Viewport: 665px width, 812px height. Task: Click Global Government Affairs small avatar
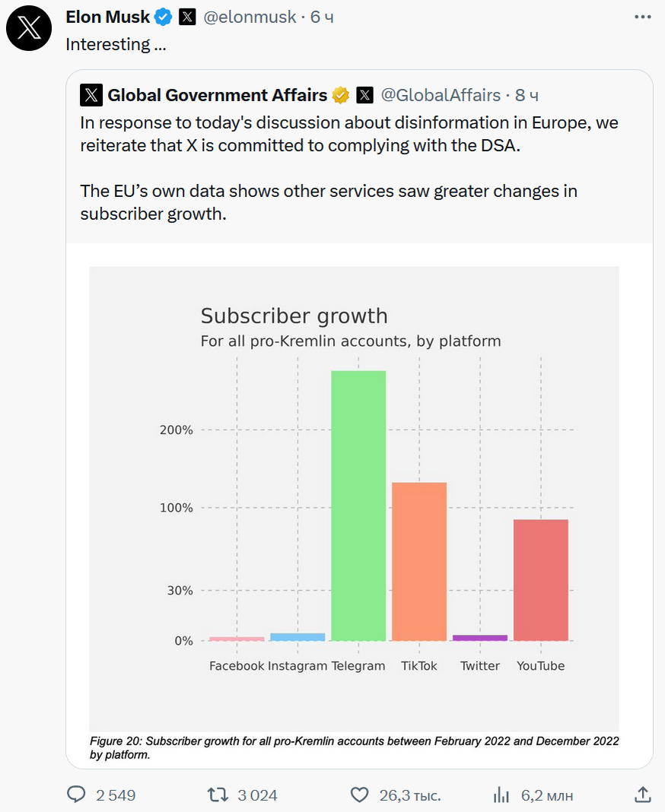pos(91,95)
